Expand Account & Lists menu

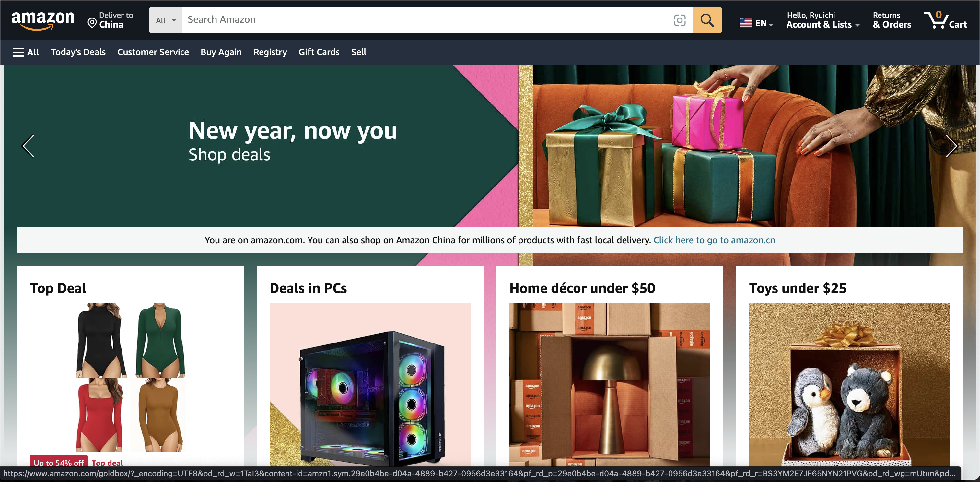click(823, 20)
